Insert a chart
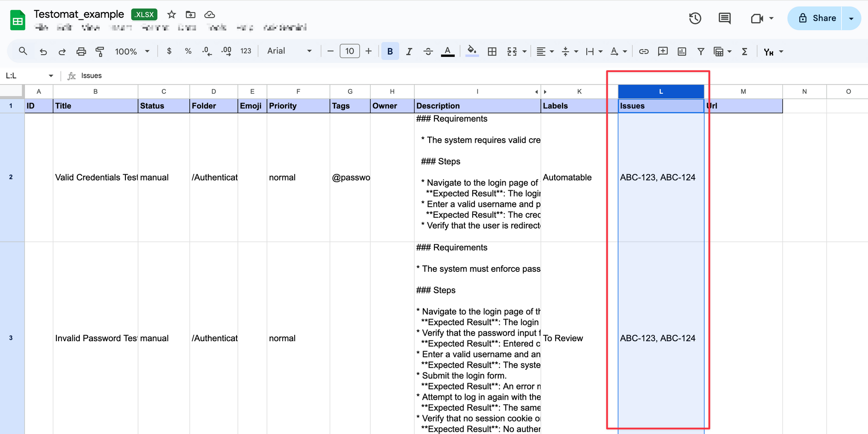Screen dimensions: 868x434 pyautogui.click(x=681, y=51)
